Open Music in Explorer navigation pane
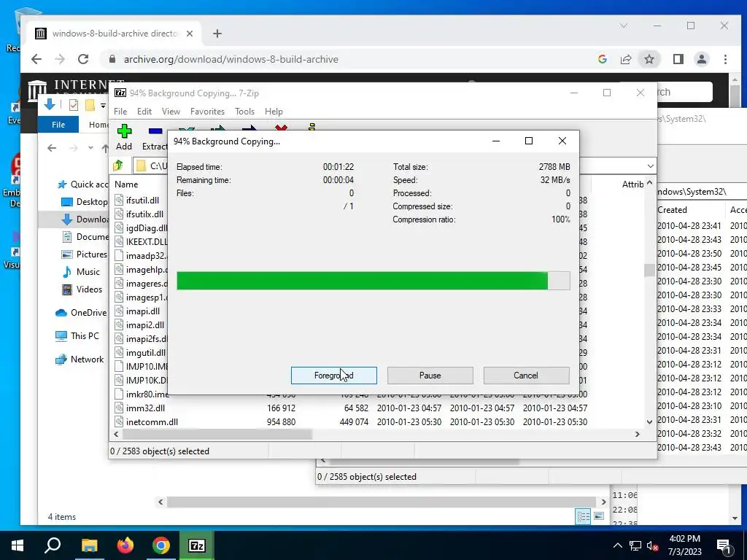Viewport: 747px width, 560px height. tap(81, 272)
